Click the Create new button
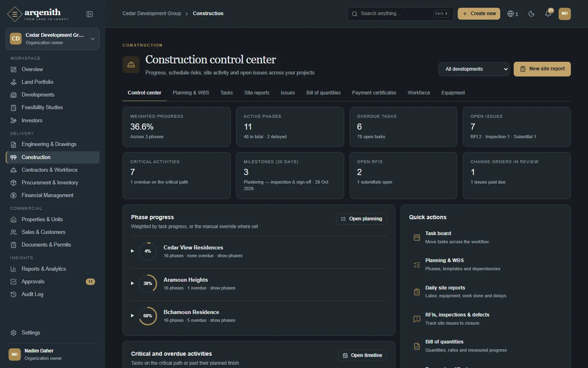Screen dimensions: 588x368 479,13
